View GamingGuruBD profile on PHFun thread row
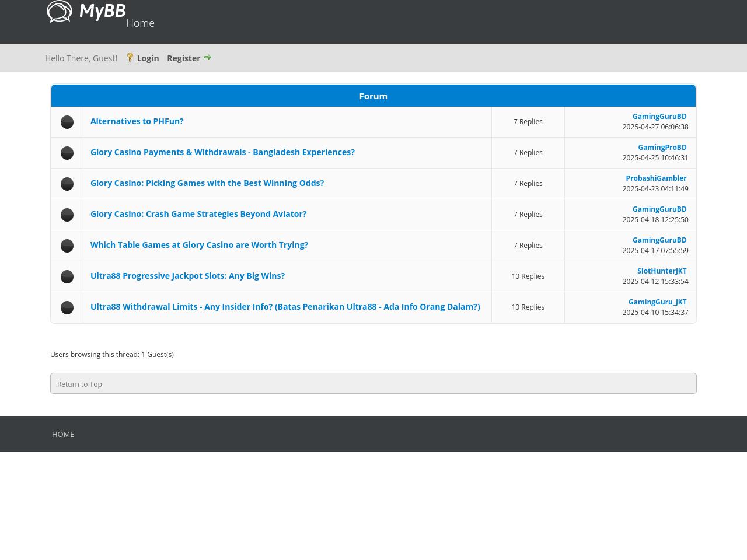The width and height of the screenshot is (747, 560). click(x=659, y=117)
